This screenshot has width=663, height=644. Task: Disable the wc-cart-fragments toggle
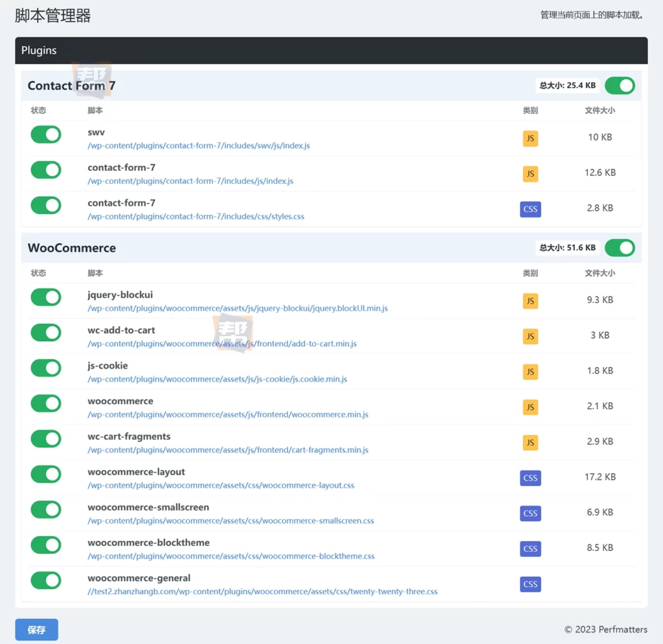pyautogui.click(x=46, y=439)
